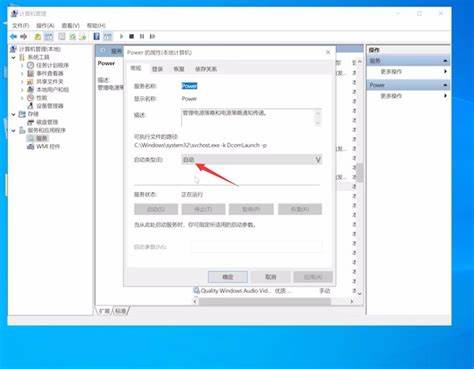
Task: Click the Start Service play icon
Action: pos(121,36)
